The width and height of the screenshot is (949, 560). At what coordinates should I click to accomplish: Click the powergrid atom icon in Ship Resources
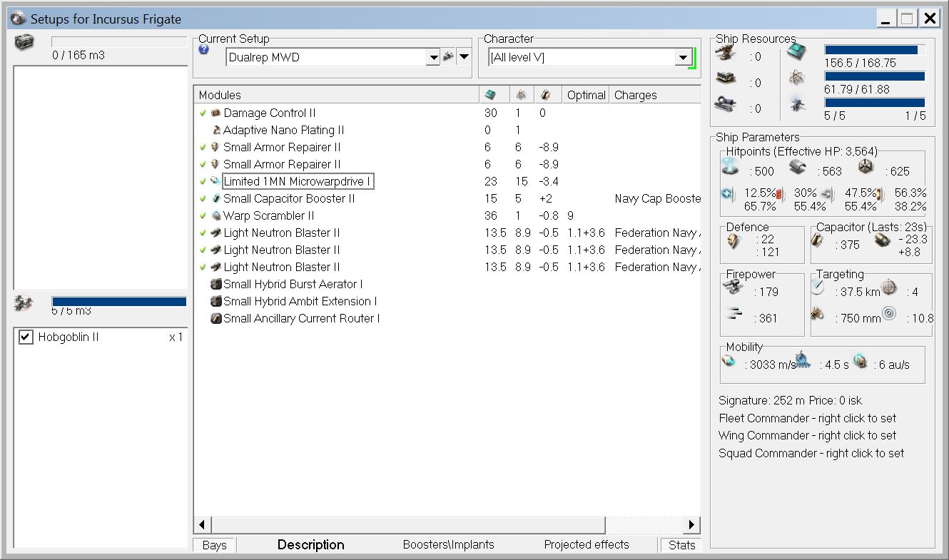(797, 78)
